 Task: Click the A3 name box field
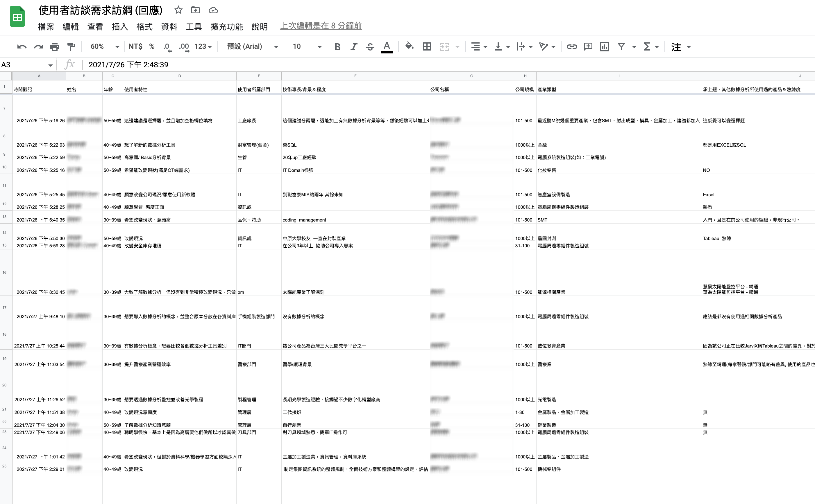click(x=23, y=65)
